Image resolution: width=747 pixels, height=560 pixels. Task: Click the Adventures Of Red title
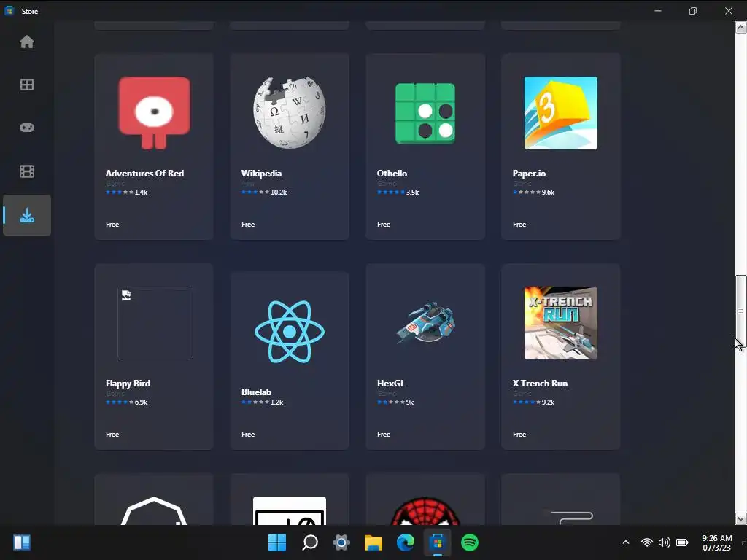click(145, 174)
